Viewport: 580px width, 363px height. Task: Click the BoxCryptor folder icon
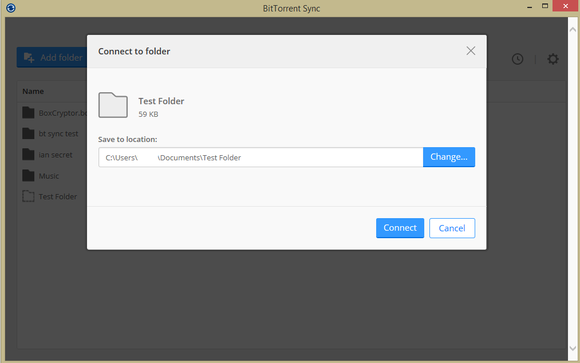[28, 112]
